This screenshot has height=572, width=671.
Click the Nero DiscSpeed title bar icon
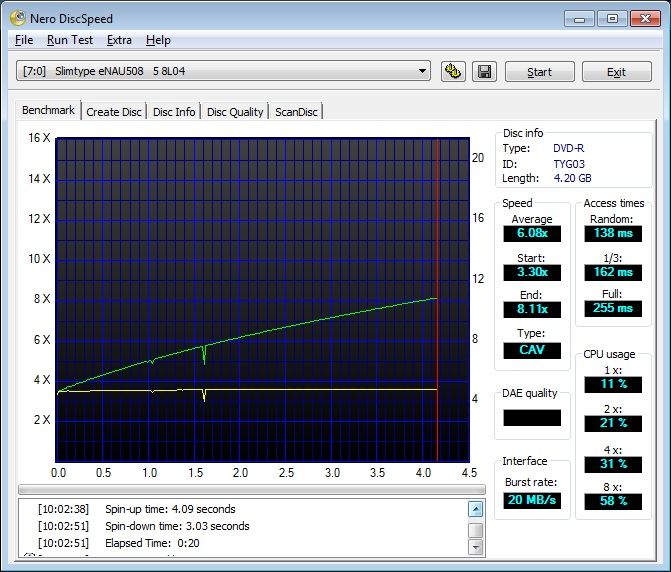tap(17, 18)
